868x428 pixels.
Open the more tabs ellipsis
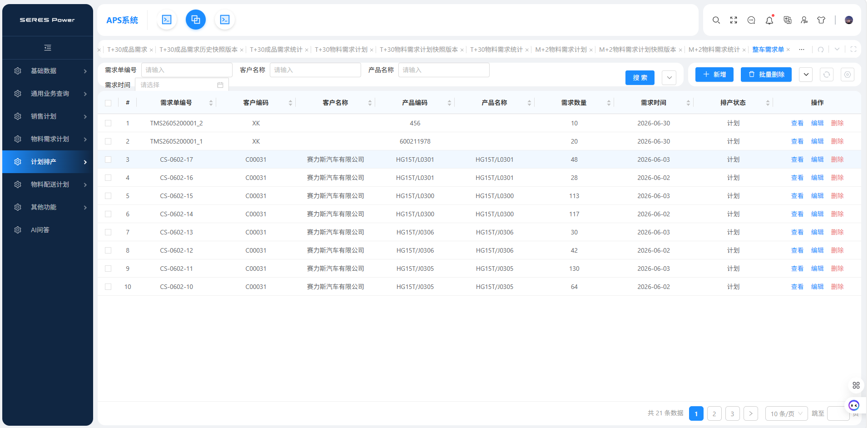[802, 50]
